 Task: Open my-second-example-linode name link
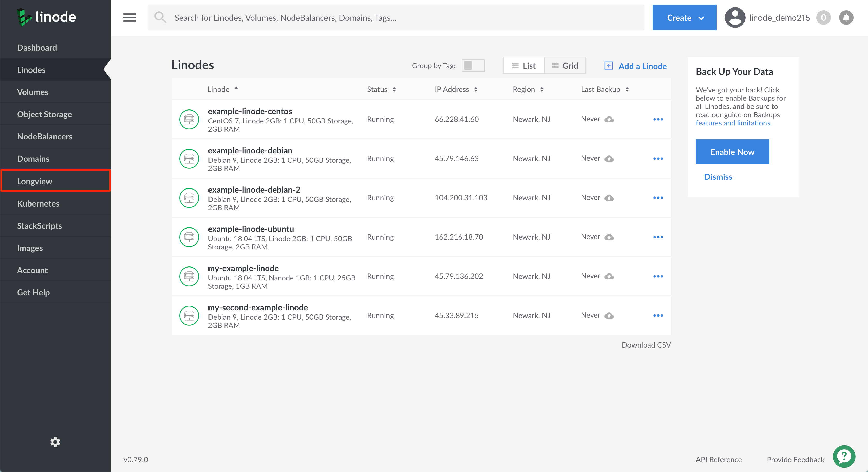(x=258, y=307)
